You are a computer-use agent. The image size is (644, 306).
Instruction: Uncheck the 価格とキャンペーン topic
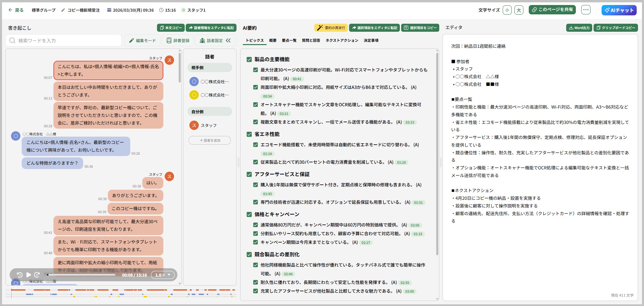click(249, 214)
